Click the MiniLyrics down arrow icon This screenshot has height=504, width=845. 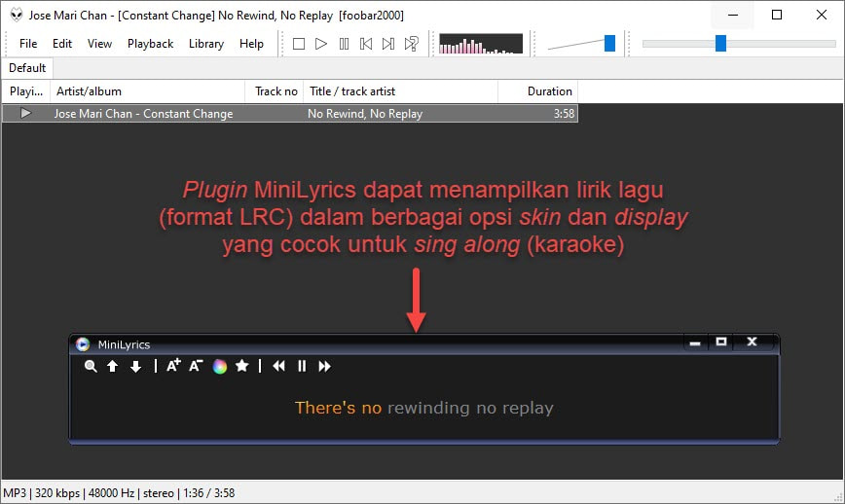click(x=136, y=367)
